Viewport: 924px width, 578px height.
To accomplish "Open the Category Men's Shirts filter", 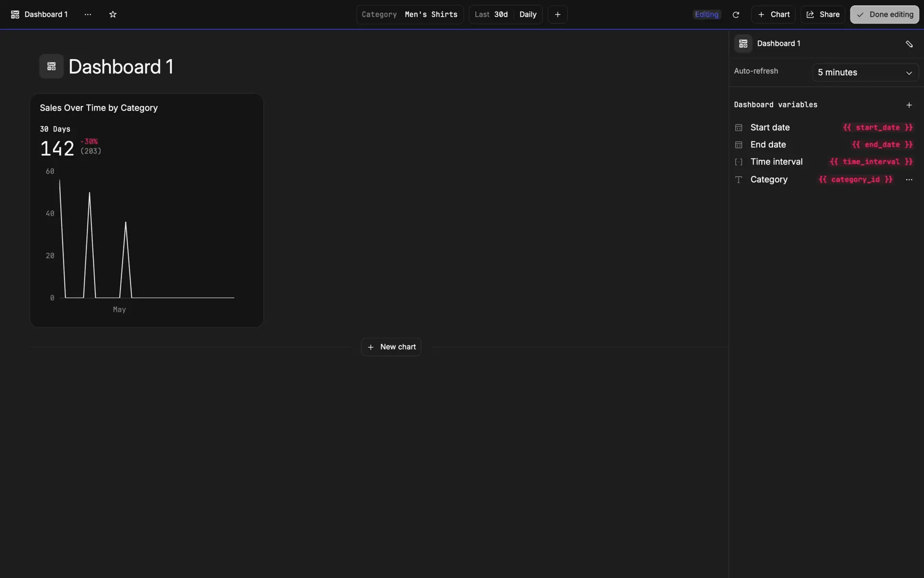I will pyautogui.click(x=410, y=14).
